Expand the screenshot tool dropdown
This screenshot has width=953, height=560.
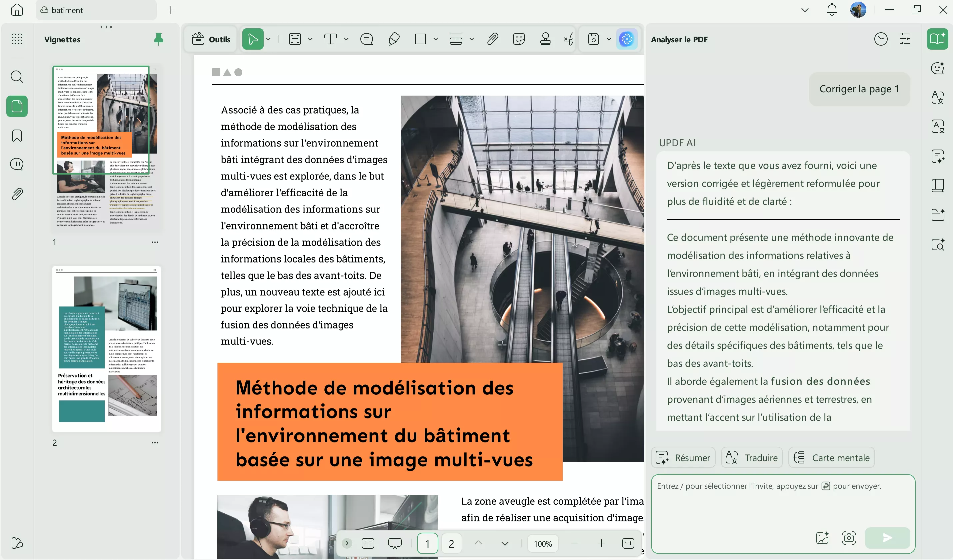pyautogui.click(x=608, y=39)
